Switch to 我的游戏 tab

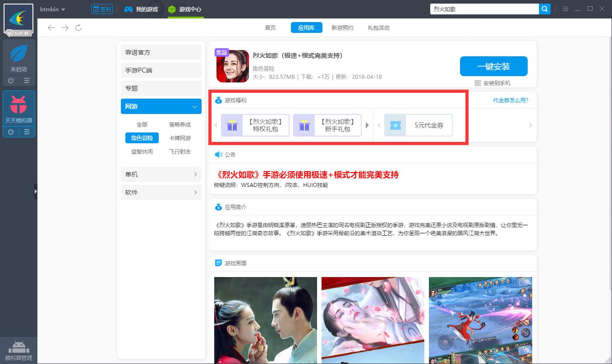point(141,9)
